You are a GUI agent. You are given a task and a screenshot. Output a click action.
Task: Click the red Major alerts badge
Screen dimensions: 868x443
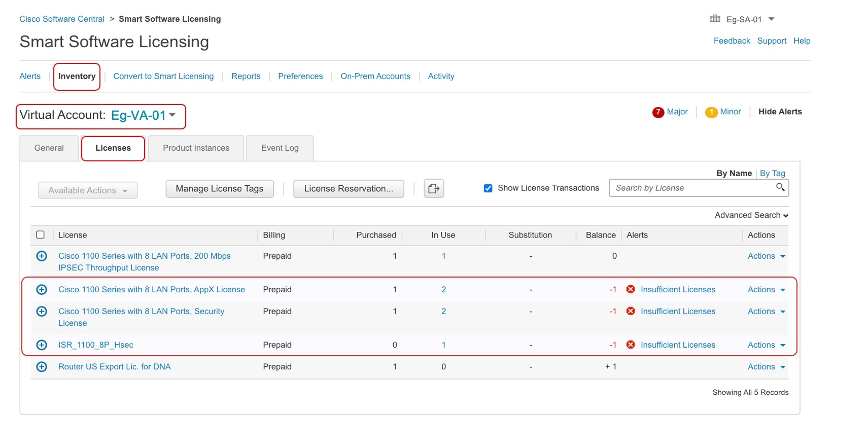point(658,112)
